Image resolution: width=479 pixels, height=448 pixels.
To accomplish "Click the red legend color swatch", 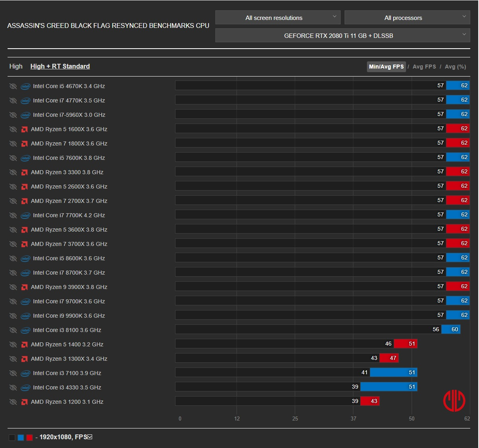I will click(30, 437).
